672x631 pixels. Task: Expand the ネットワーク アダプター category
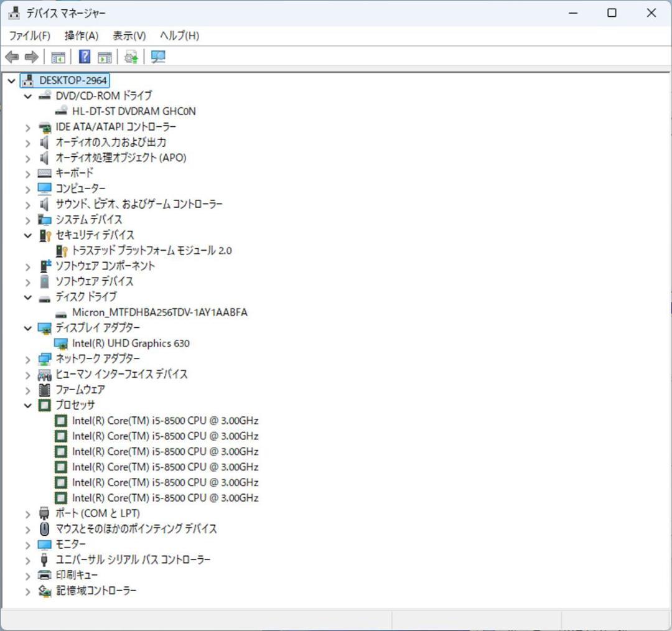pyautogui.click(x=27, y=358)
